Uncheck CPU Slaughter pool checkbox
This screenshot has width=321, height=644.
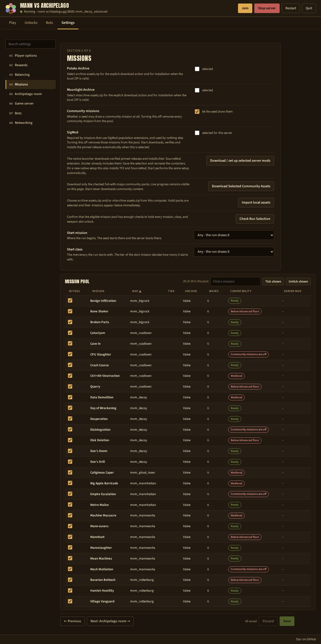tap(70, 354)
